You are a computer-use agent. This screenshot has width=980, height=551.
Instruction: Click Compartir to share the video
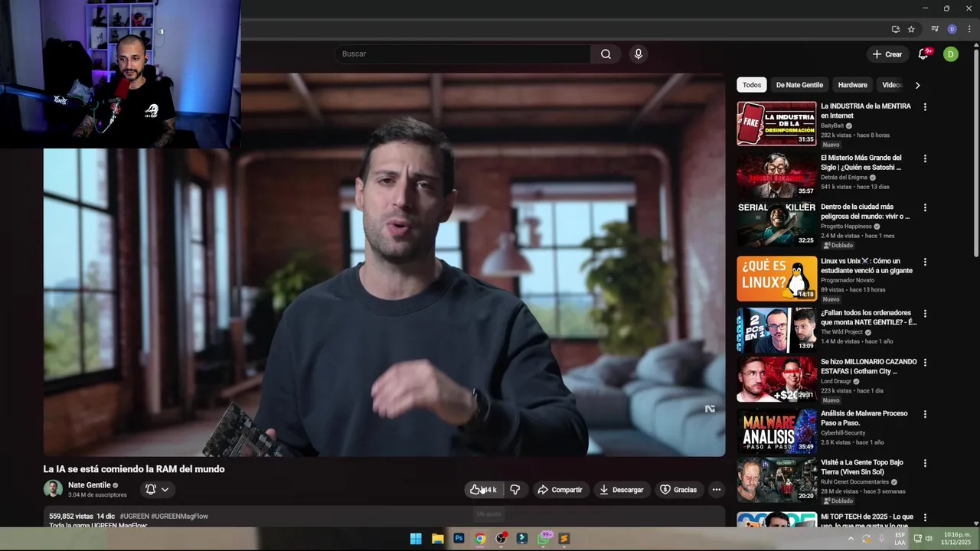click(560, 490)
